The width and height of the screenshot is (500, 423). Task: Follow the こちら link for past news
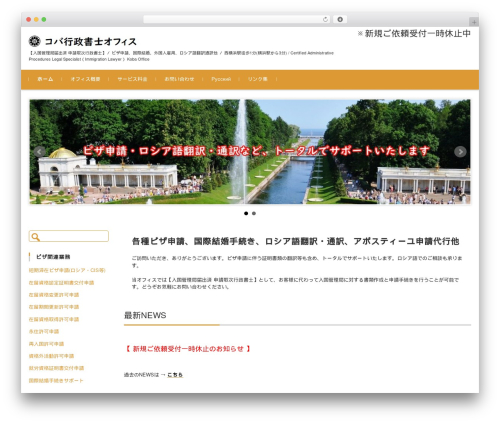[x=175, y=375]
